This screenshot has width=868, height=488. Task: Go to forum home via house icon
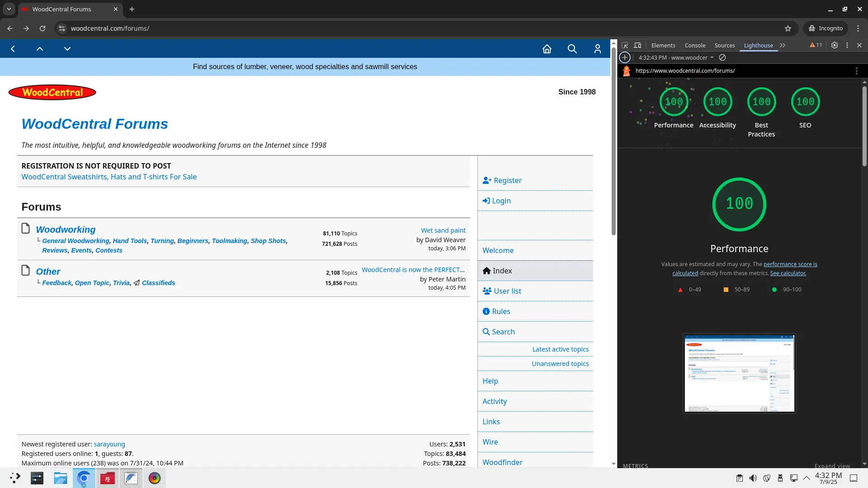(x=547, y=49)
